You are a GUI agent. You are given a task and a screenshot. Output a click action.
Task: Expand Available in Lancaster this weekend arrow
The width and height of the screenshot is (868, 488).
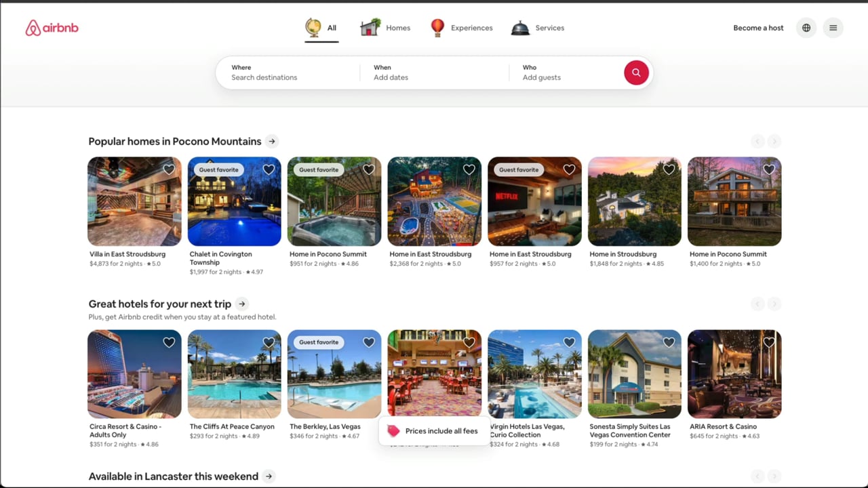[269, 476]
